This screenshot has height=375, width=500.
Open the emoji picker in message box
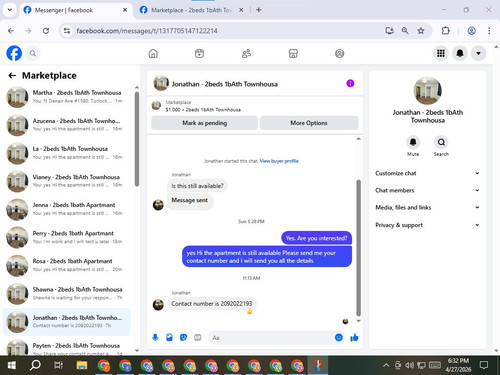(339, 337)
